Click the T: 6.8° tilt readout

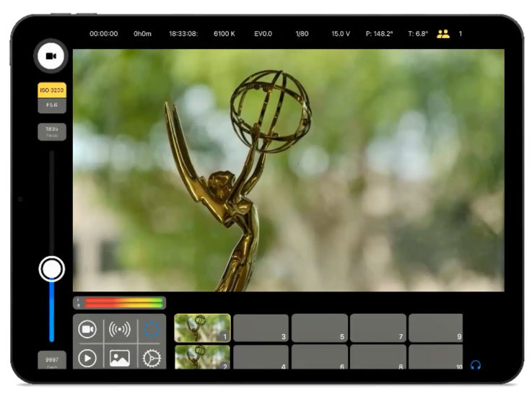click(418, 34)
